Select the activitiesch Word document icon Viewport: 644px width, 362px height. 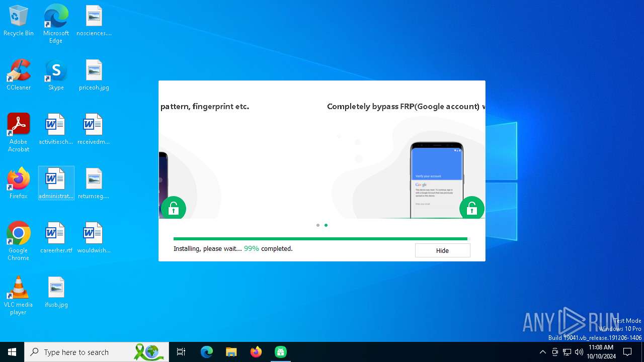[x=56, y=130]
